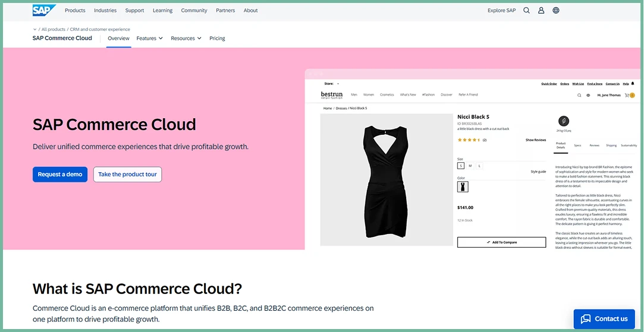This screenshot has width=644, height=332.
Task: Open the Style guide link
Action: pyautogui.click(x=538, y=172)
